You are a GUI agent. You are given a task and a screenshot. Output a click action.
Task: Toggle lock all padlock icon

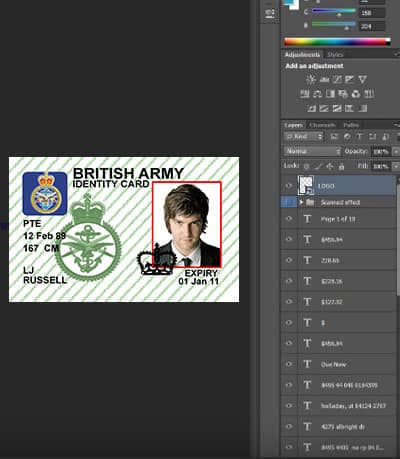pyautogui.click(x=341, y=166)
